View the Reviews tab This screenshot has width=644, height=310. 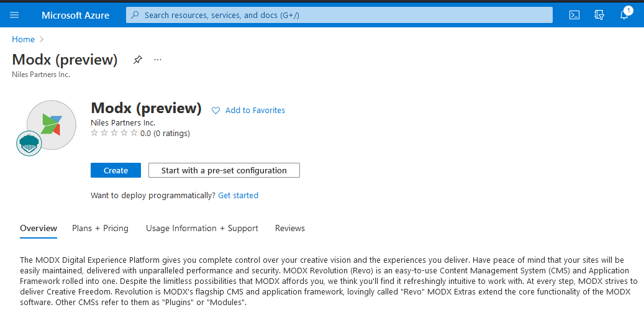290,228
